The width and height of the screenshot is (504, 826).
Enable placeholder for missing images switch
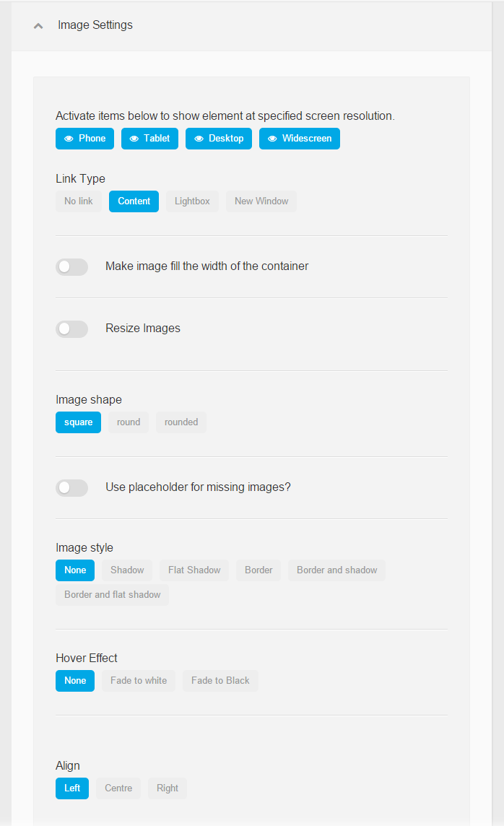71,488
